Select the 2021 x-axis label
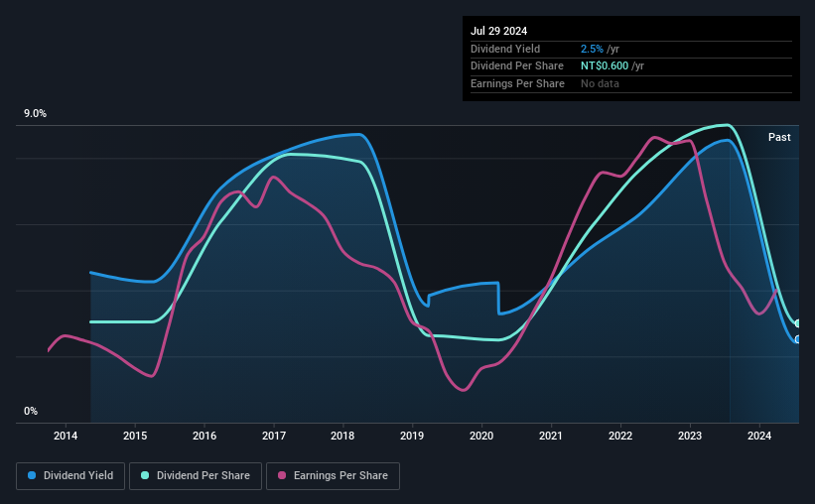815x504 pixels. 551,436
